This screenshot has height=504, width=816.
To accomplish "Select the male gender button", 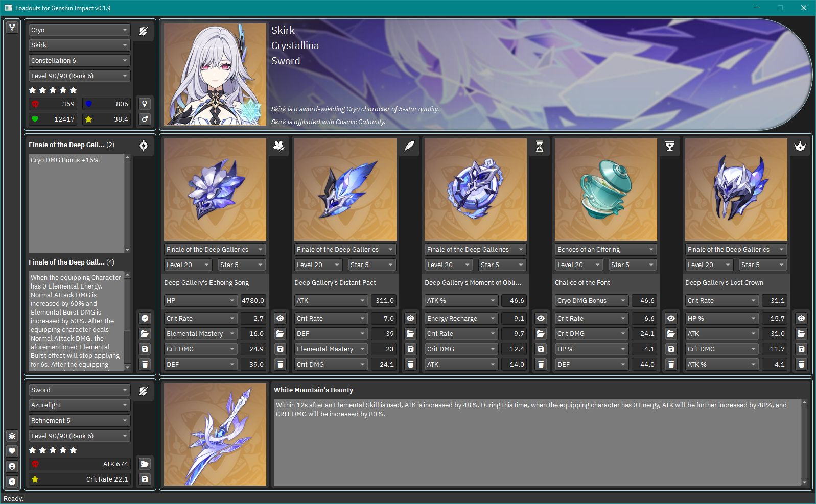I will pos(145,119).
